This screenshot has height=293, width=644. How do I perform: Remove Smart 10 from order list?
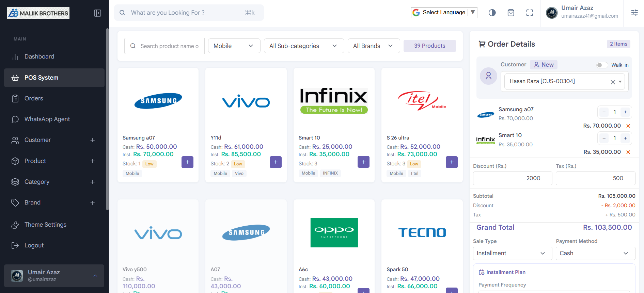pos(628,152)
